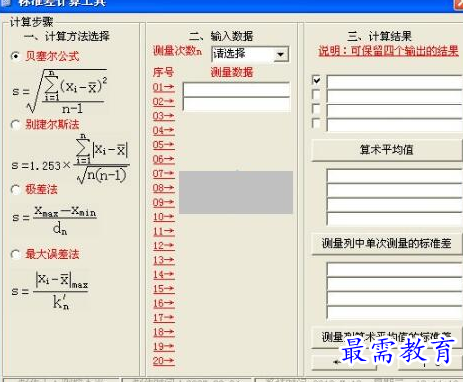
Task: Click the 04→ sequence label
Action: [x=164, y=130]
